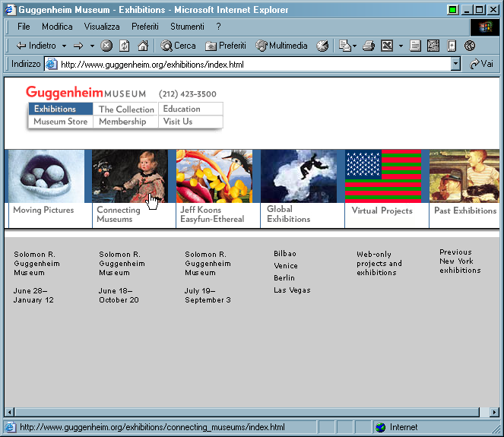504x437 pixels.
Task: Open the forward history dropdown arrow
Action: pos(92,46)
